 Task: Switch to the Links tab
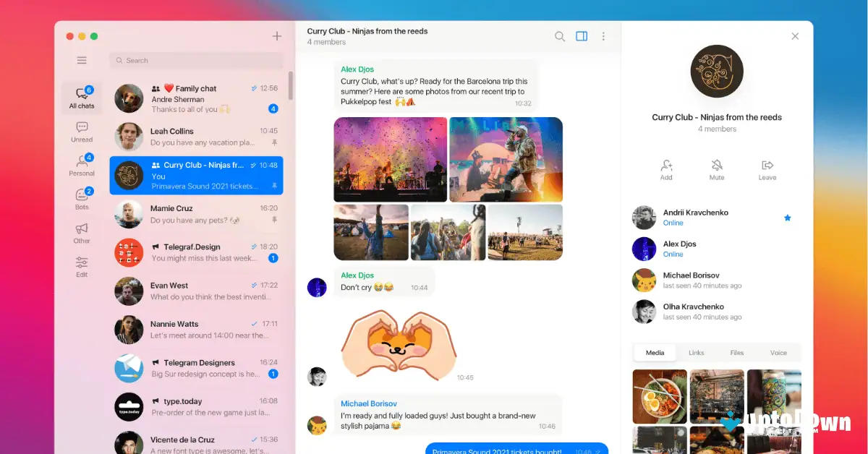point(696,352)
